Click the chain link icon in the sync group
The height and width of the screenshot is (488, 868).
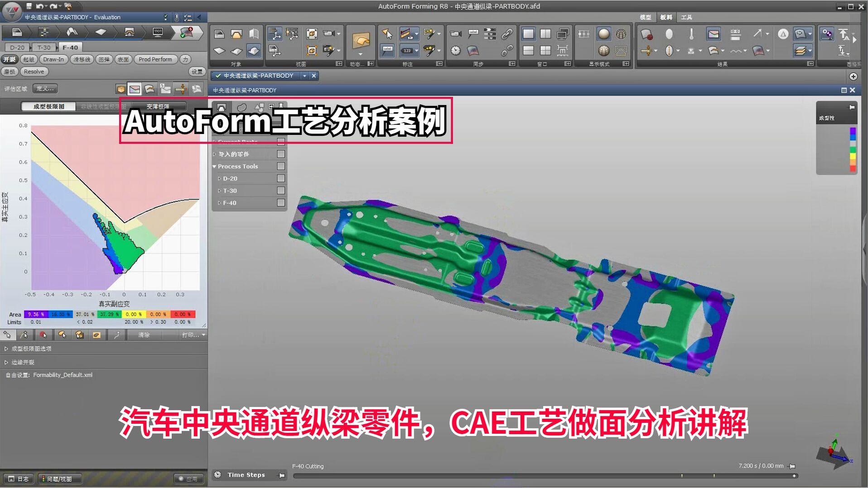(507, 34)
